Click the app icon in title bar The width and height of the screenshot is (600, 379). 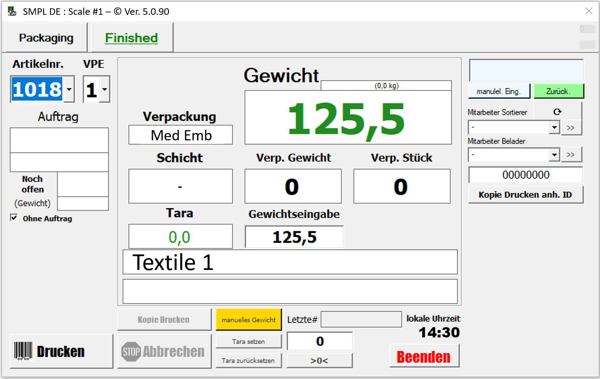pos(12,11)
